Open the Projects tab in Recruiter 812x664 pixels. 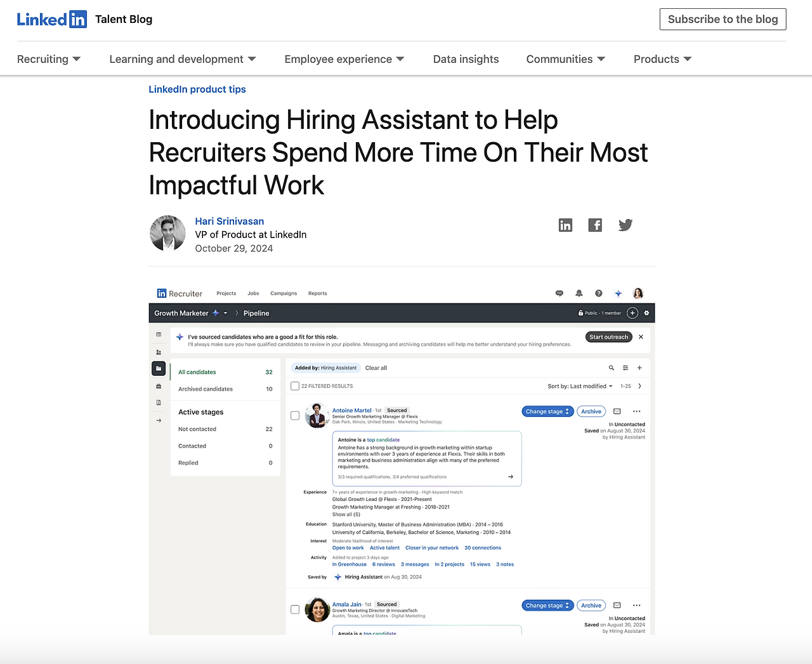(226, 293)
